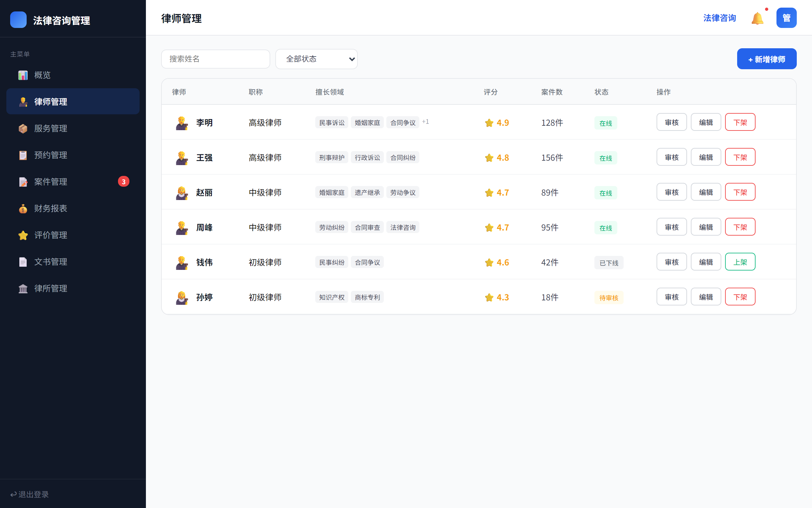The height and width of the screenshot is (508, 812).
Task: Click the 法律咨询 header link
Action: point(719,18)
